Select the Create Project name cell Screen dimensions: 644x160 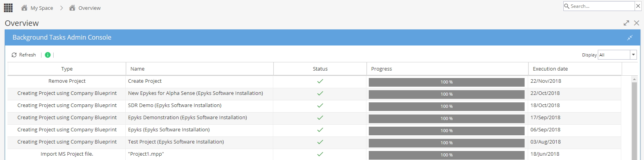pyautogui.click(x=200, y=81)
